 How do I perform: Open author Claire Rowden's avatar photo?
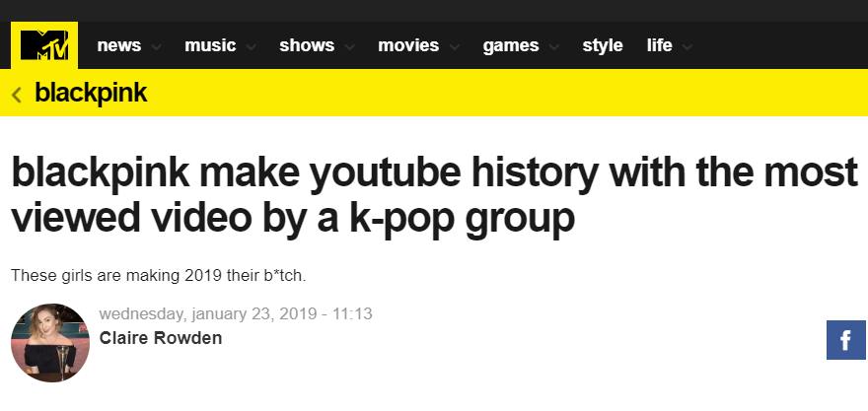click(x=50, y=342)
